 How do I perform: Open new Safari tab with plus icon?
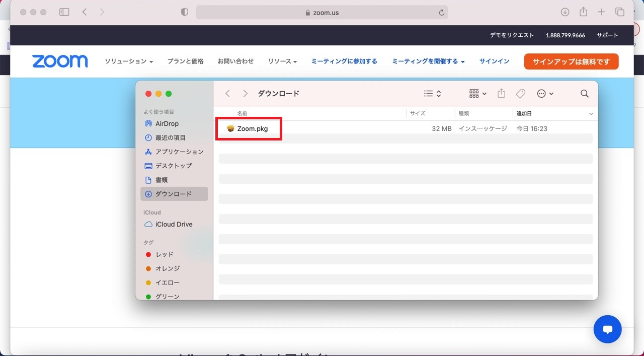(x=601, y=12)
